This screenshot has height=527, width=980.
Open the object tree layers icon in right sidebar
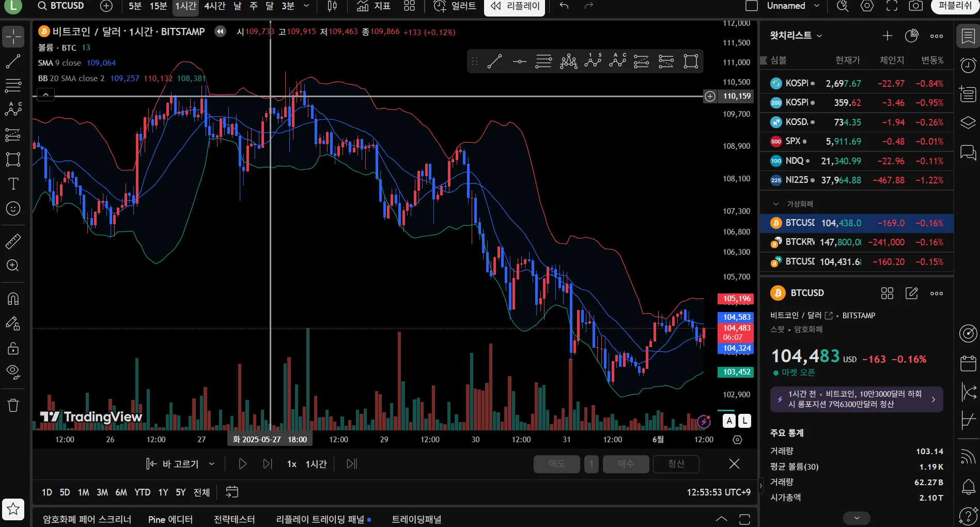pyautogui.click(x=968, y=123)
